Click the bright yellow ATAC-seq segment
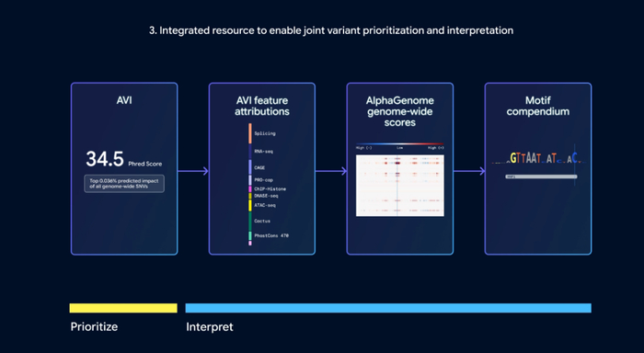The image size is (644, 353). 250,205
